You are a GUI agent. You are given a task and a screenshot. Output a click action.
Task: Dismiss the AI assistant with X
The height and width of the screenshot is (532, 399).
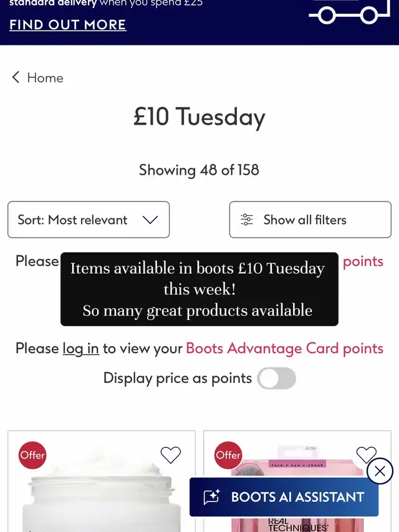point(380,471)
